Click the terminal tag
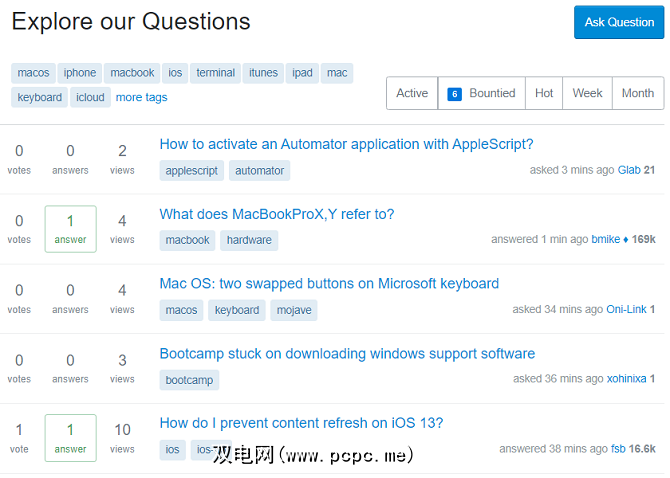This screenshot has height=478, width=670. tap(215, 73)
